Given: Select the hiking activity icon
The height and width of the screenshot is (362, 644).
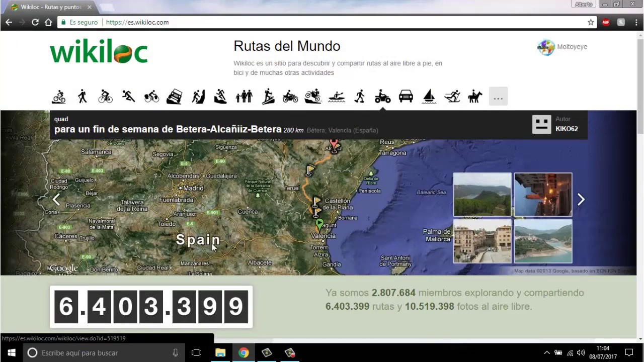Looking at the screenshot, I should tap(83, 96).
